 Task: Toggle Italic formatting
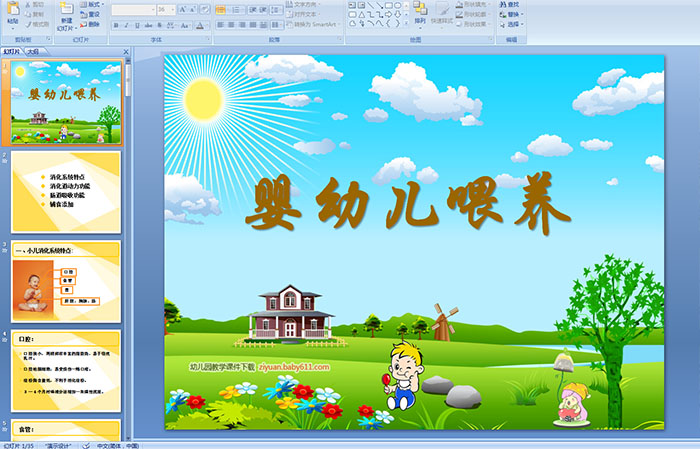(x=126, y=25)
